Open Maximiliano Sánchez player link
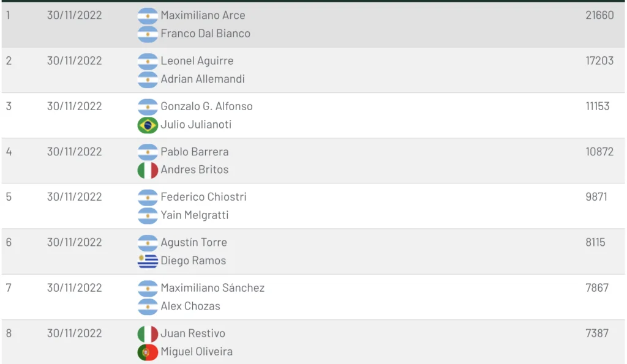The width and height of the screenshot is (627, 364). click(212, 288)
